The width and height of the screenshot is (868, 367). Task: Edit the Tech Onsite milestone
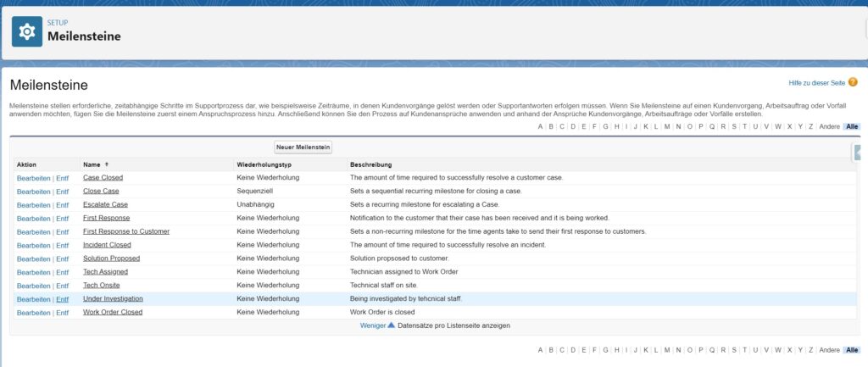click(33, 286)
